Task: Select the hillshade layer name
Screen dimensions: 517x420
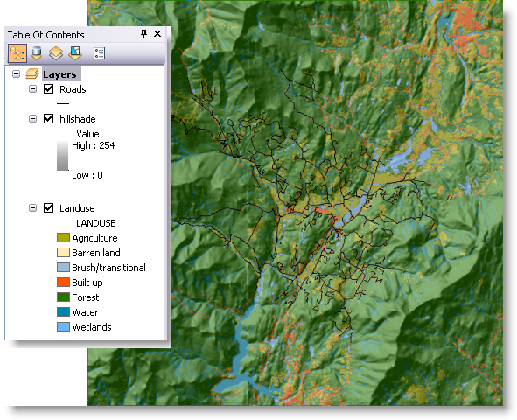Action: pos(78,119)
